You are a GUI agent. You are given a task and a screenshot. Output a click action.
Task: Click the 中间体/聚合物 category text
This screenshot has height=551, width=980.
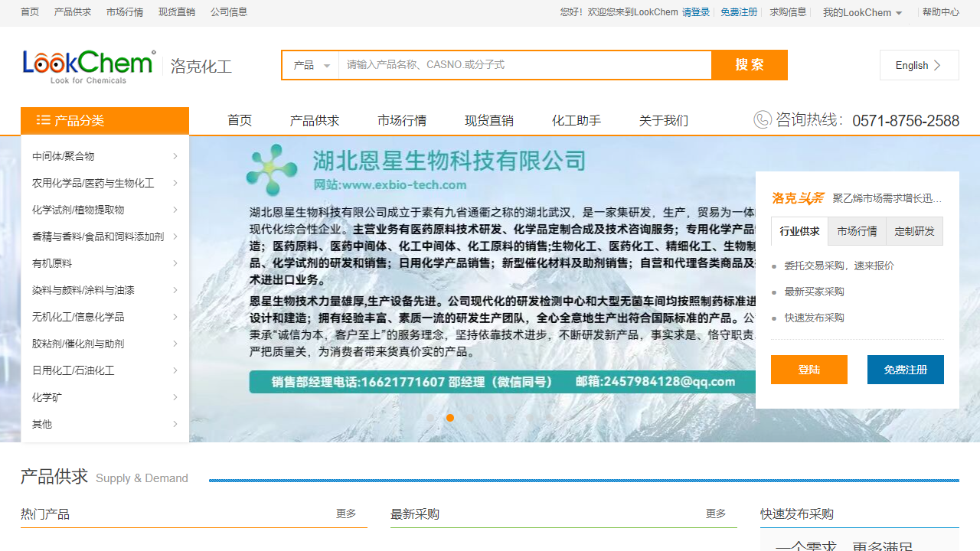click(64, 156)
